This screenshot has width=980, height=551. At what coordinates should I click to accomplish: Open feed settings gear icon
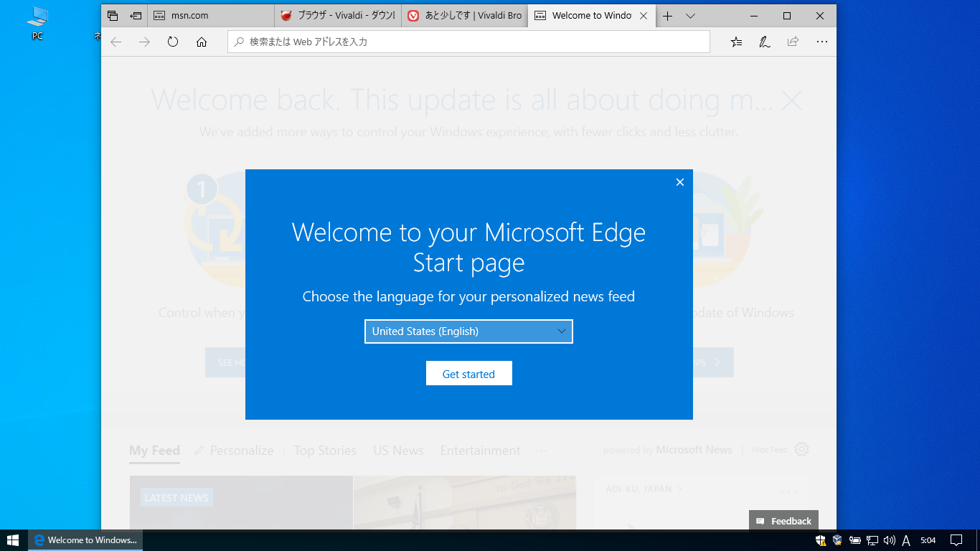802,450
